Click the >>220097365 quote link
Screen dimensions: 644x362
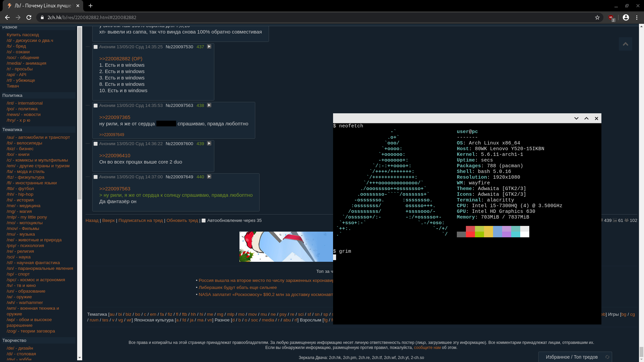(x=115, y=117)
